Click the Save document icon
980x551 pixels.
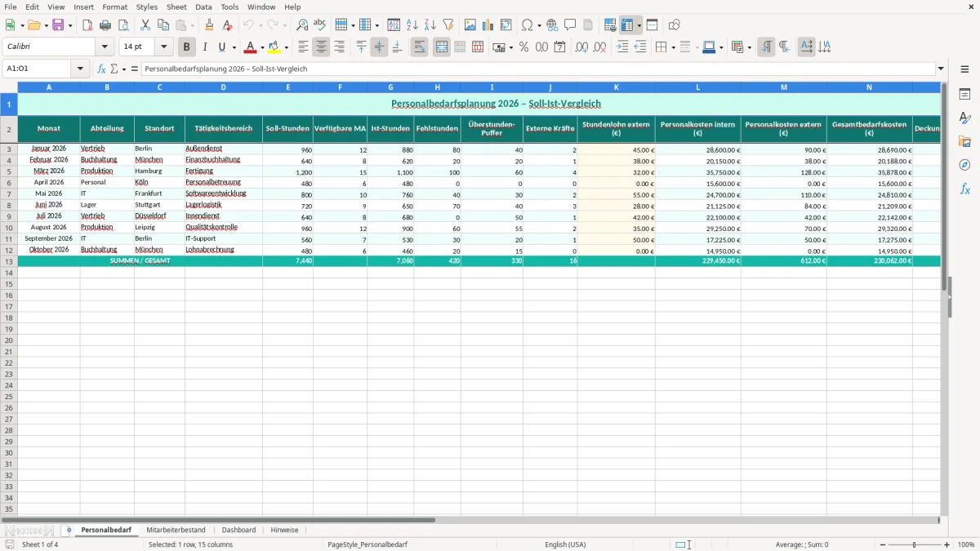point(58,25)
